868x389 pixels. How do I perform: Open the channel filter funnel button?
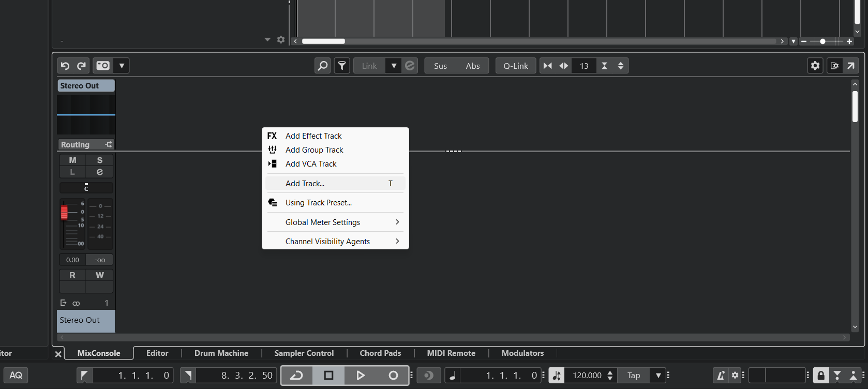342,66
